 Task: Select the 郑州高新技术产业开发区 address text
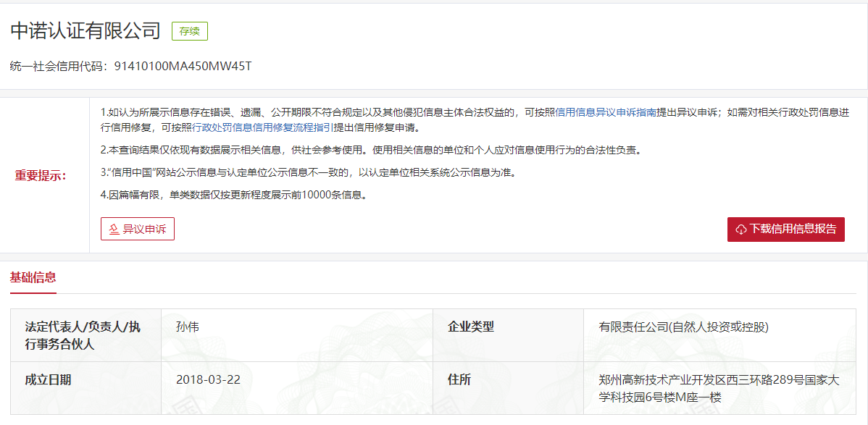[719, 389]
